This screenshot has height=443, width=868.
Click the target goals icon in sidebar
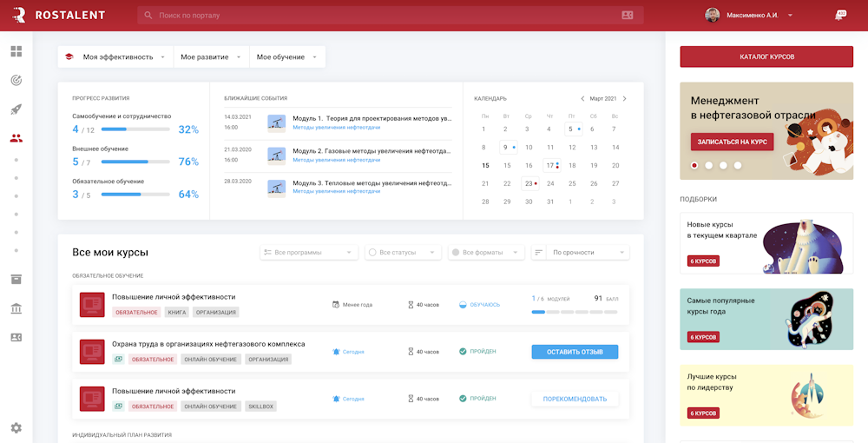point(16,80)
